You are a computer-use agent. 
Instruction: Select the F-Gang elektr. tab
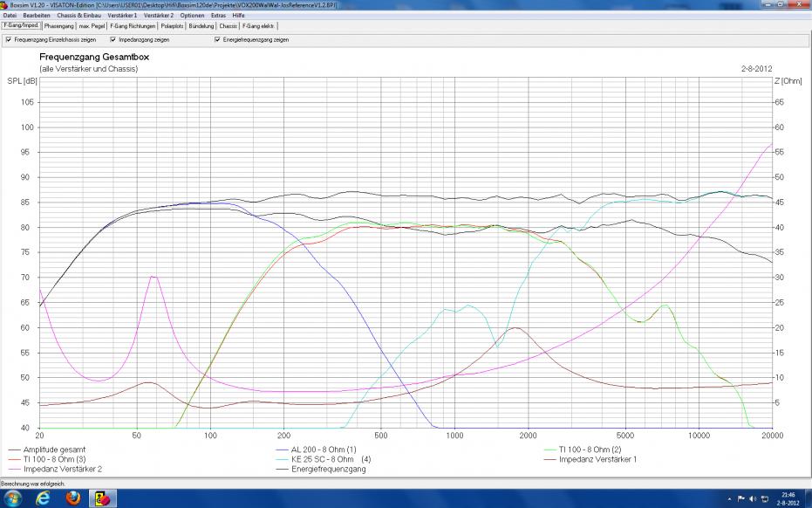coord(258,26)
